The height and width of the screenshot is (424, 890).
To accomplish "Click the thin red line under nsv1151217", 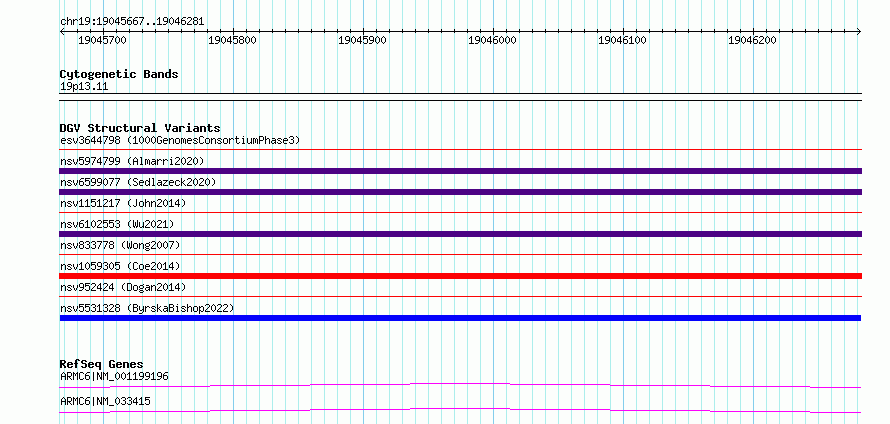I will (x=460, y=213).
